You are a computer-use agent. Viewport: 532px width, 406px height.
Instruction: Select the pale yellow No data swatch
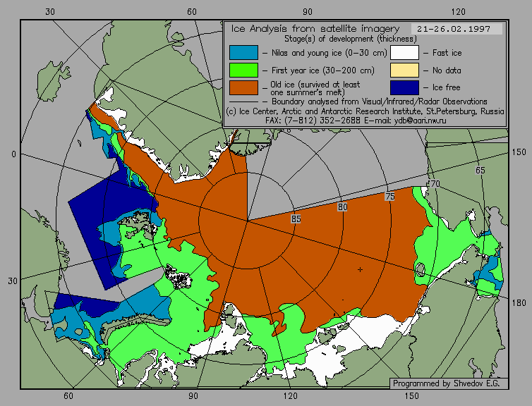coord(404,70)
